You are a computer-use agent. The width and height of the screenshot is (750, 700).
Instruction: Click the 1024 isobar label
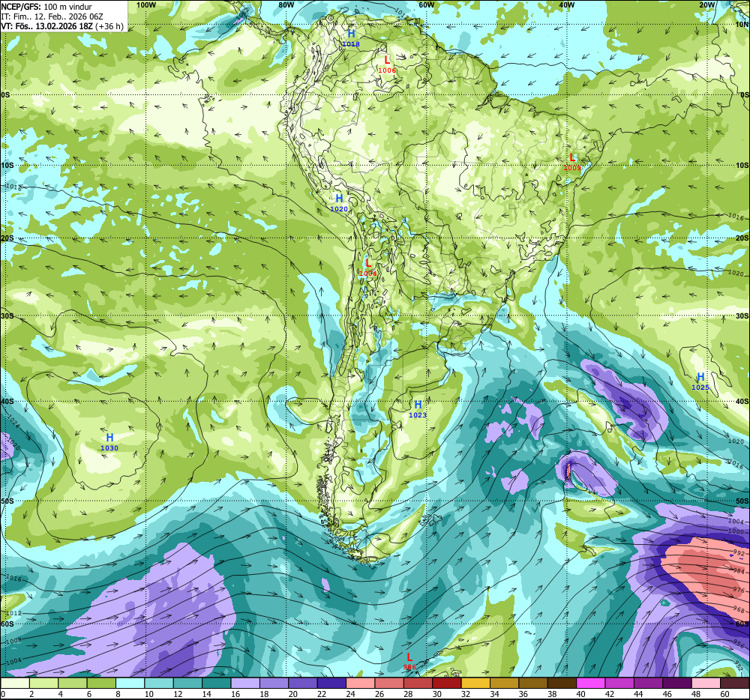(13, 421)
